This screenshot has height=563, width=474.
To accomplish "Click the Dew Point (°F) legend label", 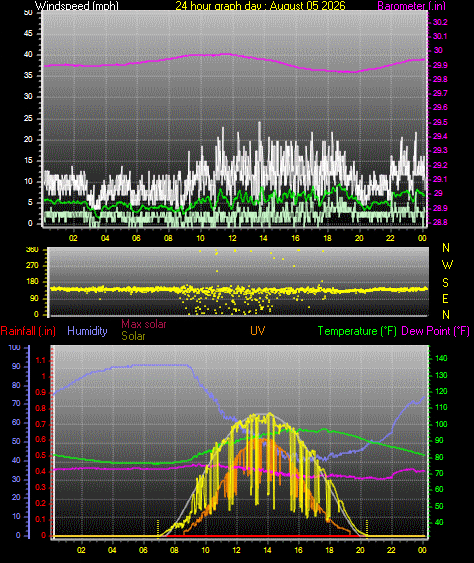I will tap(435, 331).
